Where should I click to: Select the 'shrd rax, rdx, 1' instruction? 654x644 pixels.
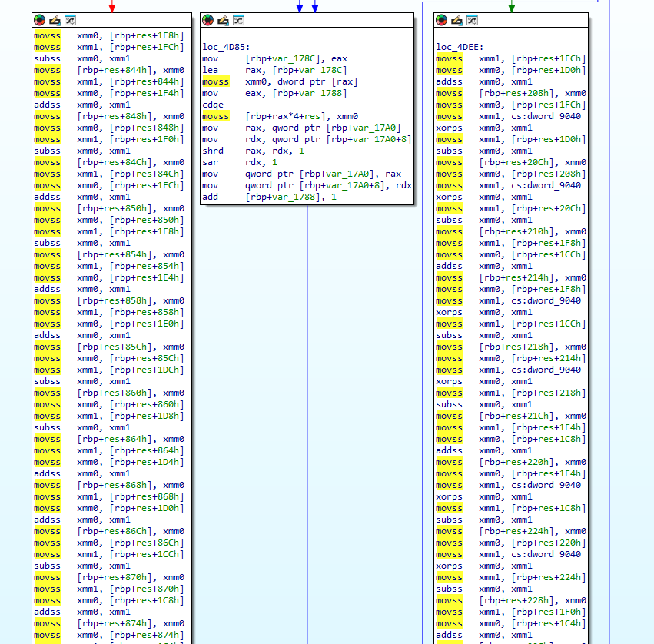pyautogui.click(x=253, y=151)
